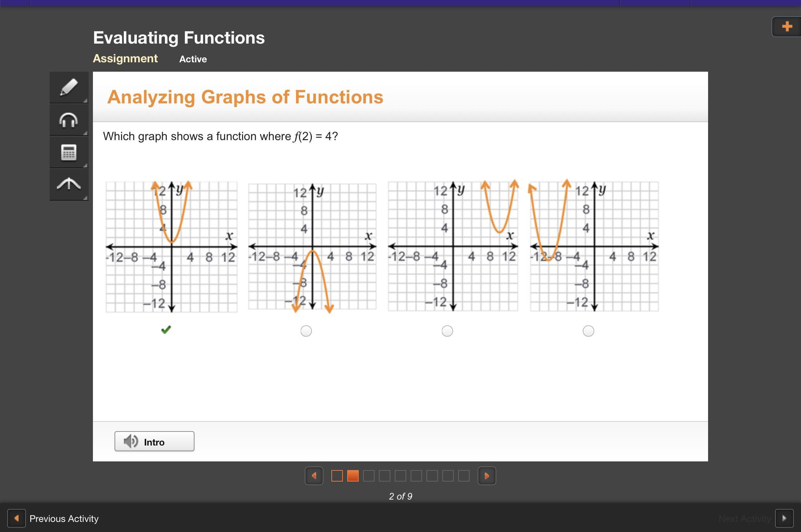Collapse the side toolbar arrow icon
Image resolution: width=801 pixels, height=532 pixels.
click(x=69, y=184)
